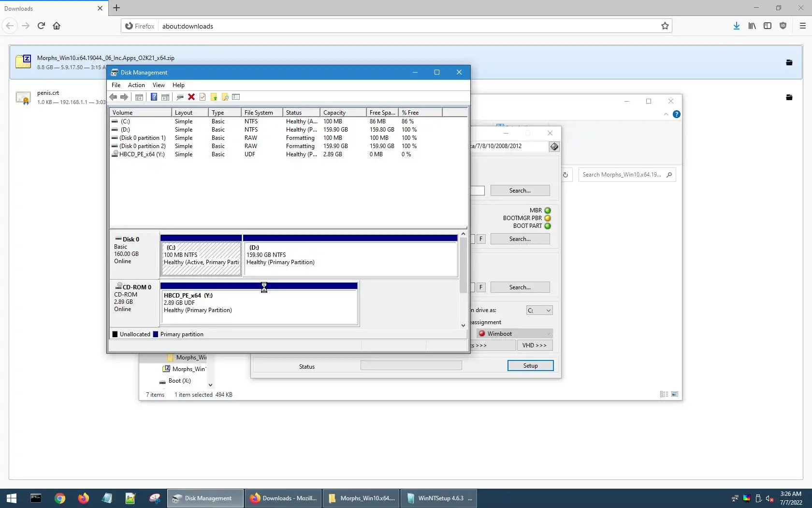Open the Firefox hamburger menu
Screen dimensions: 812x508
(803, 26)
